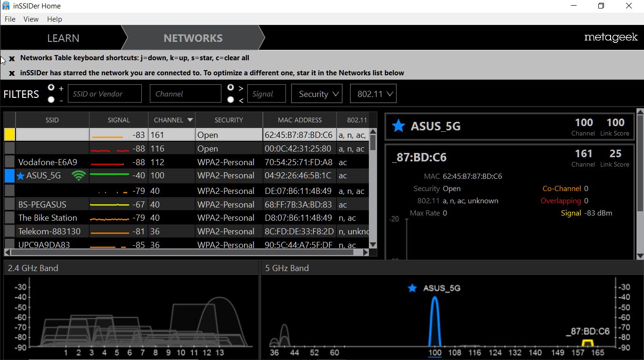Click the blue star in the ASUS_5G details header
Screen dimensions: 644x360
[x=399, y=126]
